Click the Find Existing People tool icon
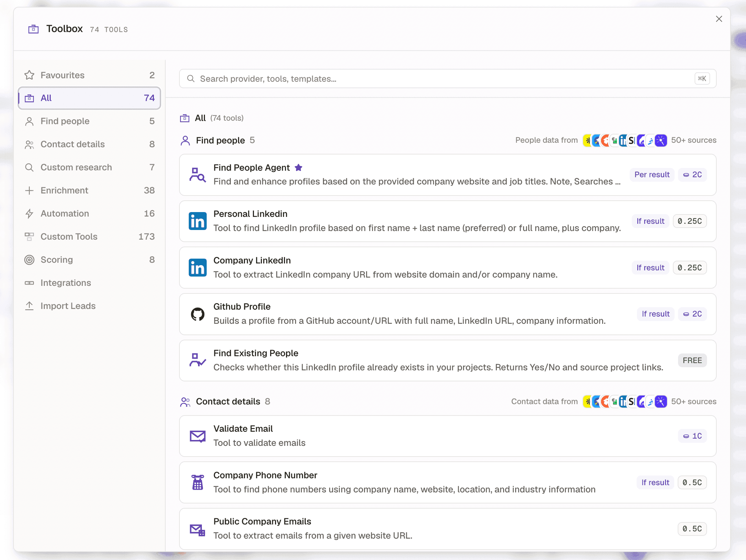 [198, 360]
